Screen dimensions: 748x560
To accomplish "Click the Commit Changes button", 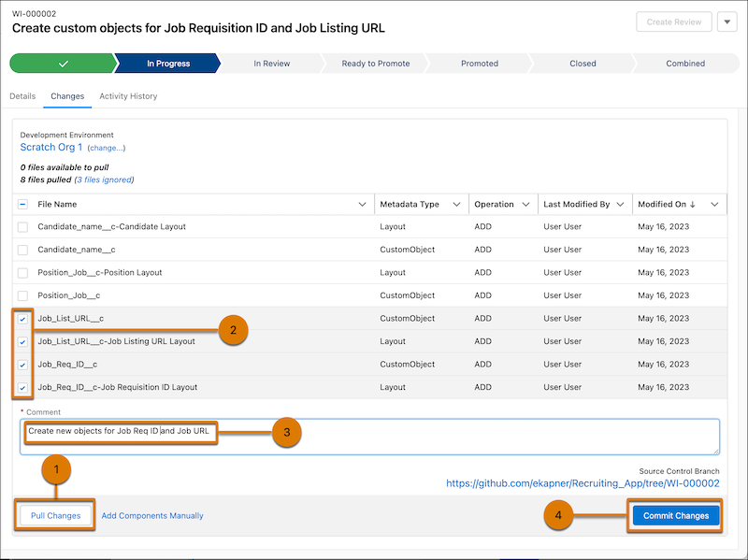I will 675,515.
